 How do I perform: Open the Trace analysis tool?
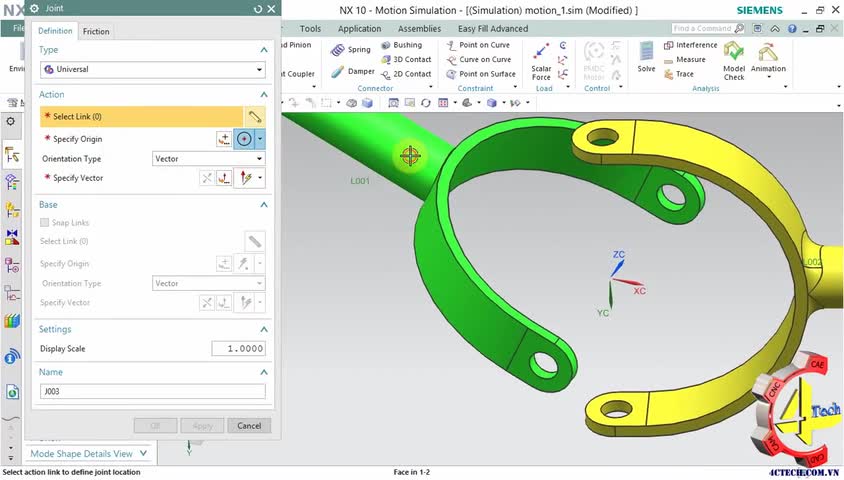point(679,74)
